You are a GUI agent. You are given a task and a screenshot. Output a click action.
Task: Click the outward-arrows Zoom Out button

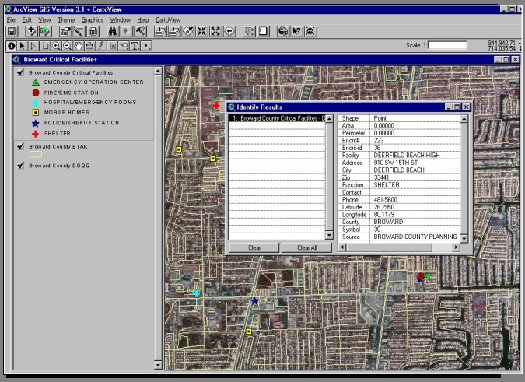click(216, 31)
